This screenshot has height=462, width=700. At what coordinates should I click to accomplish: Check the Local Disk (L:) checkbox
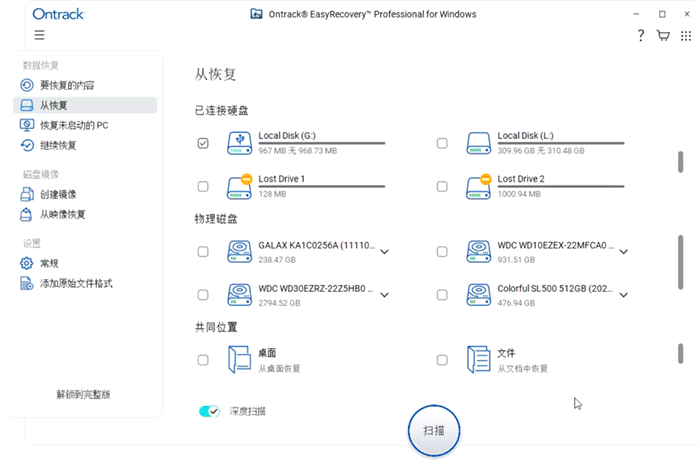click(442, 143)
